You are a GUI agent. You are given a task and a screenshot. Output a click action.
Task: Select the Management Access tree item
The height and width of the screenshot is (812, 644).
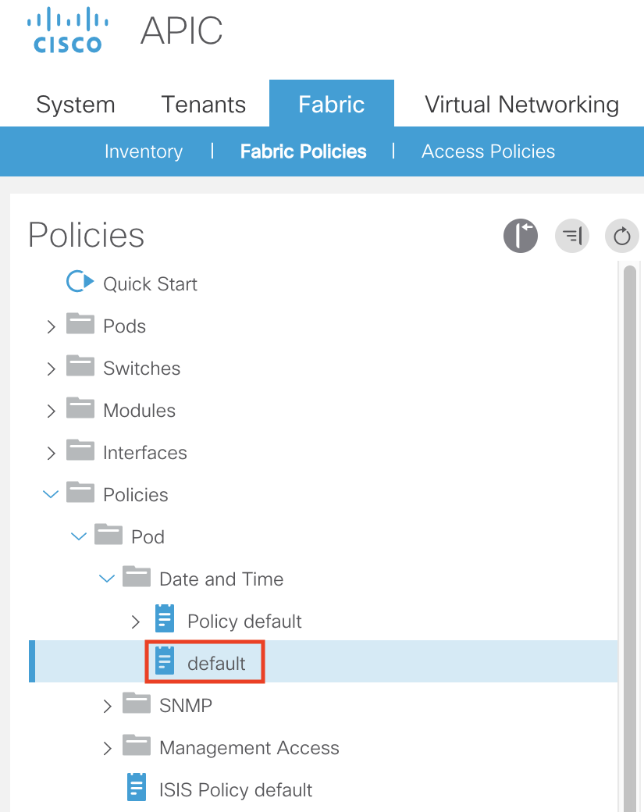point(249,748)
